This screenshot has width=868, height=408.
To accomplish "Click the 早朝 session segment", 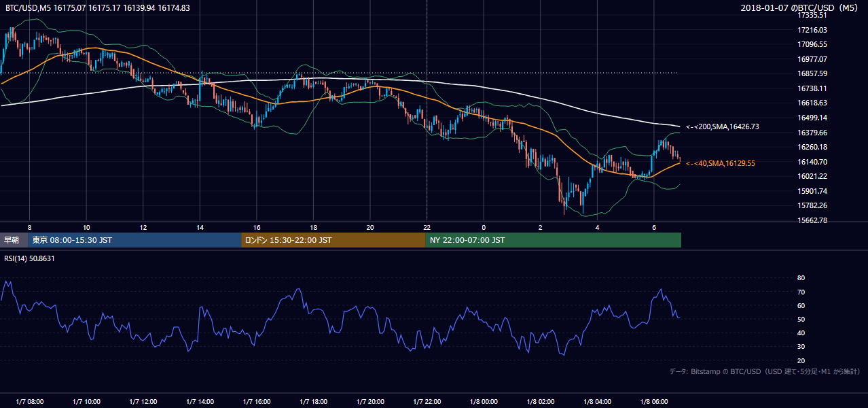I will click(x=14, y=240).
